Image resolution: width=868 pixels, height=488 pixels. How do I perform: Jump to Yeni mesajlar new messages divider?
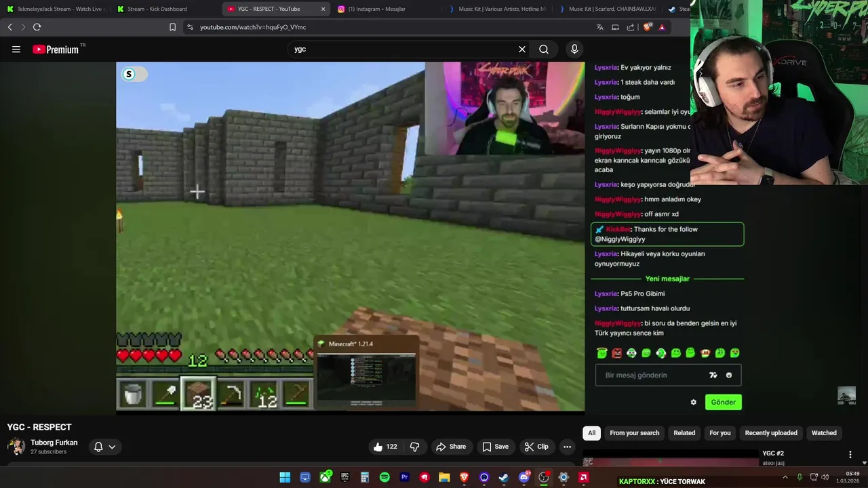667,279
